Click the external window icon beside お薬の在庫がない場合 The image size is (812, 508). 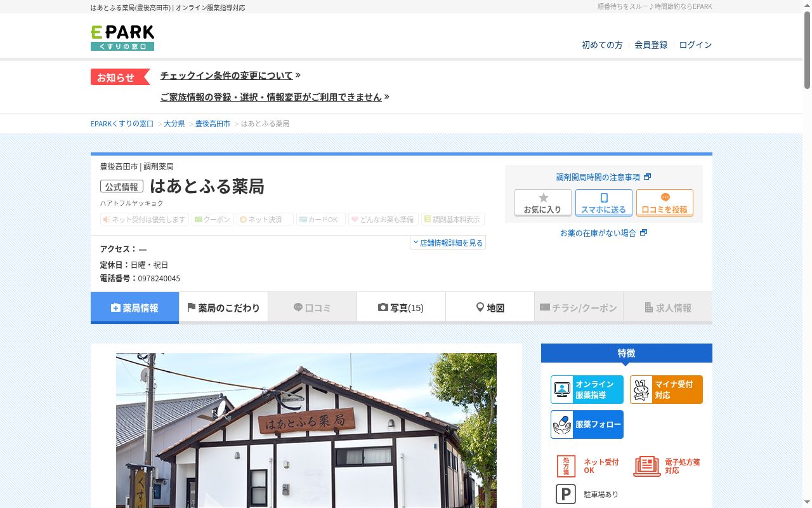[643, 233]
